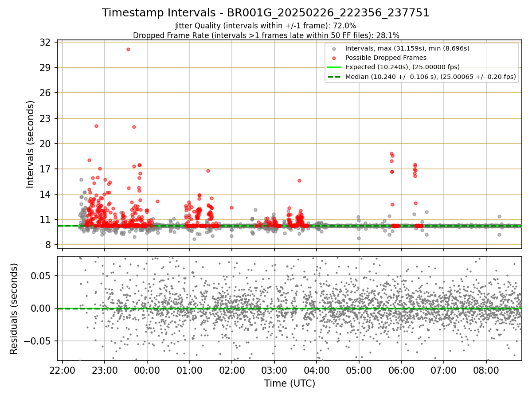Click the x-axis tick label '08:00'

(x=486, y=371)
